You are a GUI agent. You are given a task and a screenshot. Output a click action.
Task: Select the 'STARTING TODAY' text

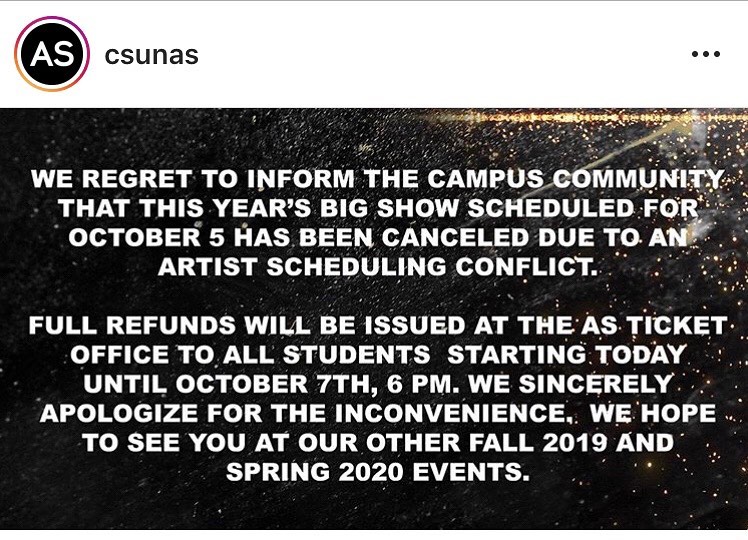click(x=566, y=354)
